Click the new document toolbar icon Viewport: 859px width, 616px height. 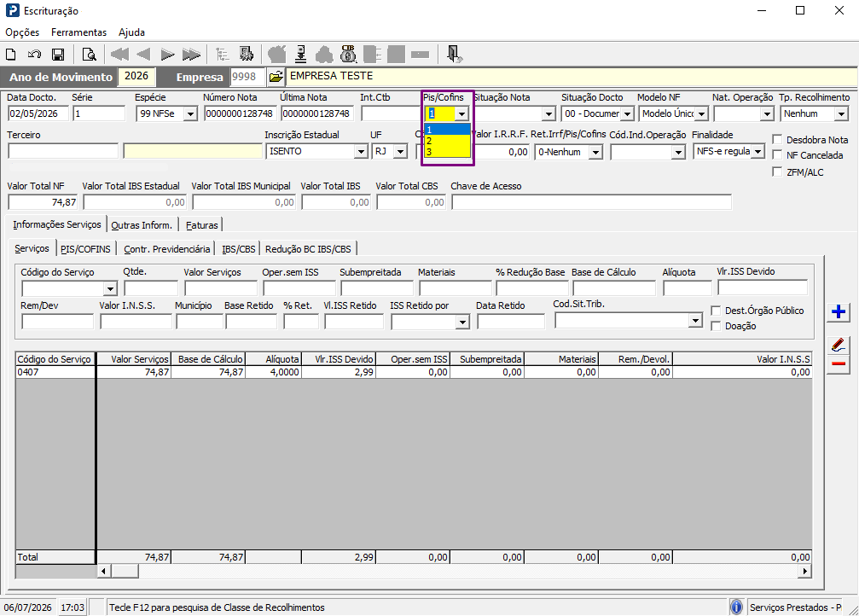(11, 55)
